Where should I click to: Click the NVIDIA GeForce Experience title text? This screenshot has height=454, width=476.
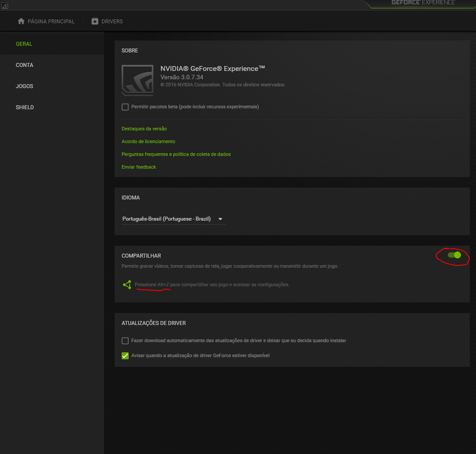212,69
